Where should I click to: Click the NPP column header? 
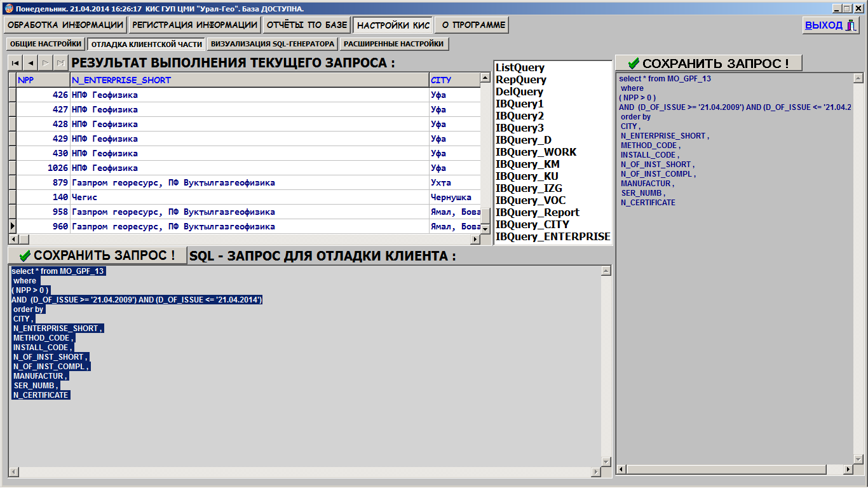coord(43,80)
